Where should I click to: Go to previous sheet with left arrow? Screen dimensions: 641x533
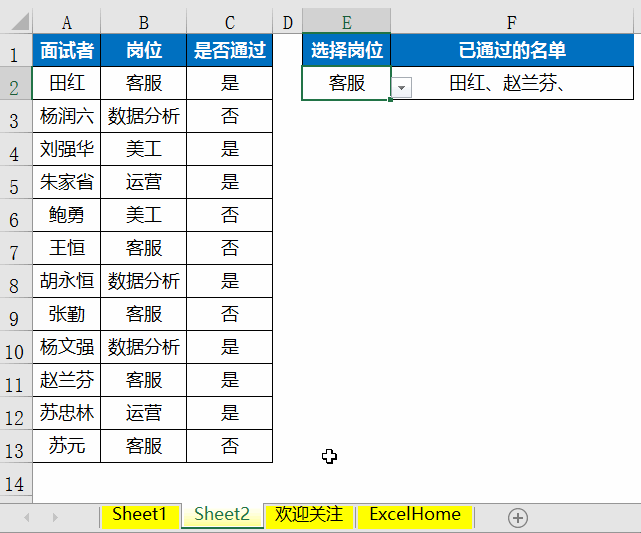[27, 517]
